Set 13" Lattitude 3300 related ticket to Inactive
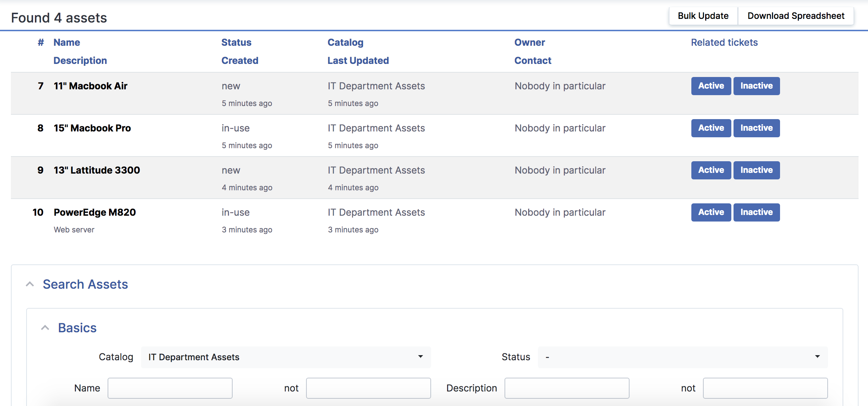 [756, 170]
